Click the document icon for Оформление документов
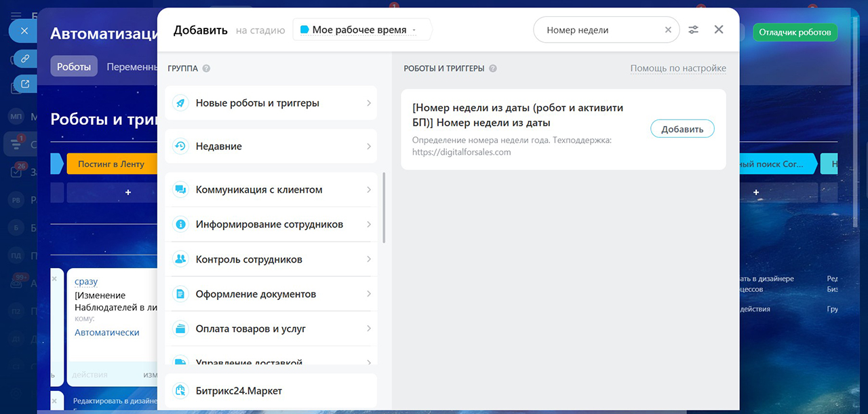 (x=180, y=294)
